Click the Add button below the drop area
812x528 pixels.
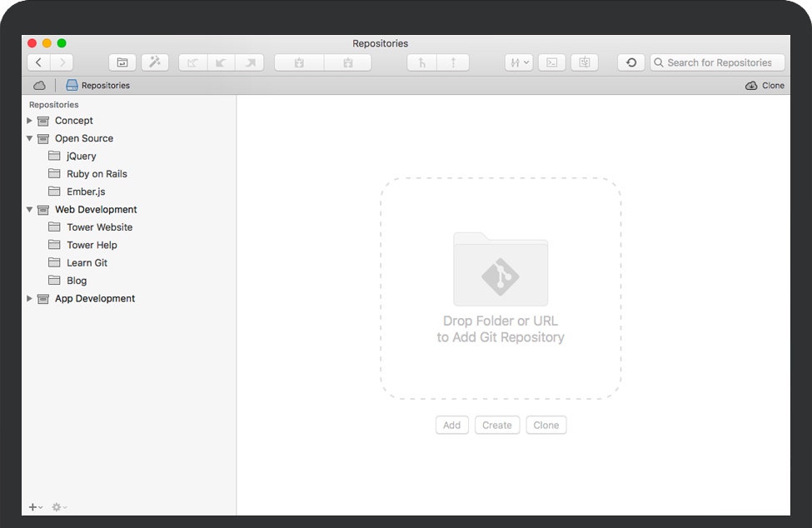pyautogui.click(x=452, y=425)
